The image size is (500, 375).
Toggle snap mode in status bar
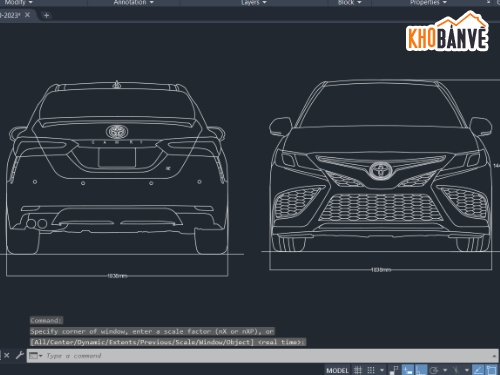point(371,370)
